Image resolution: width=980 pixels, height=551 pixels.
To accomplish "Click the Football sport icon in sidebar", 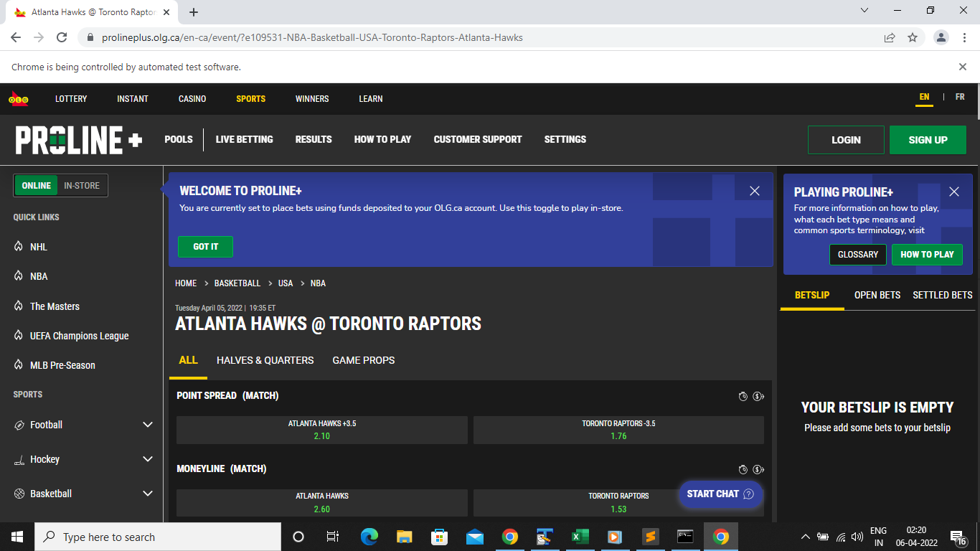I will pos(19,425).
